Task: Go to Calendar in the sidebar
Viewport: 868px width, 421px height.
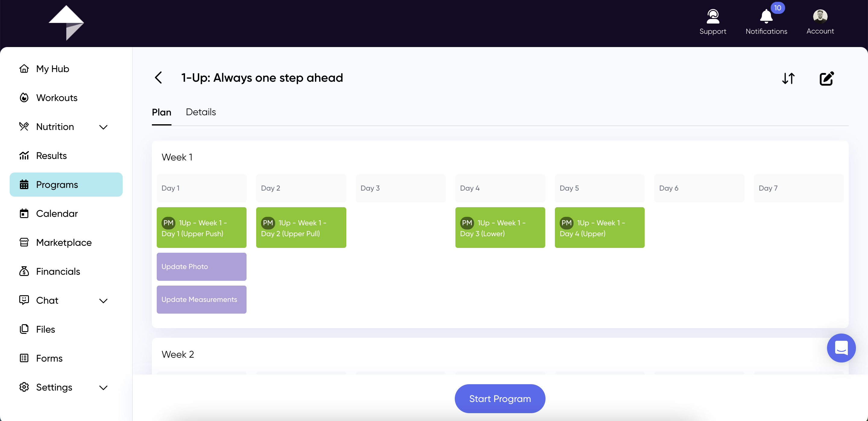Action: [57, 214]
